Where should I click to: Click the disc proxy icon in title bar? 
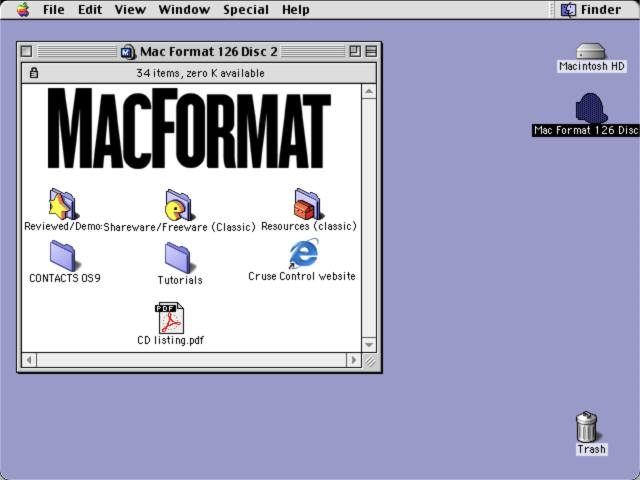(128, 52)
